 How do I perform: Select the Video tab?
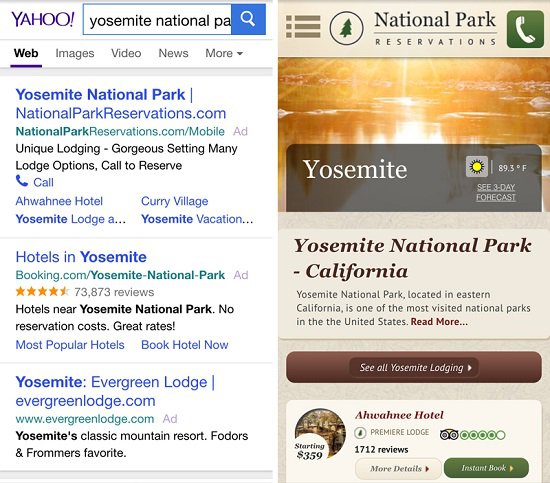click(x=126, y=53)
